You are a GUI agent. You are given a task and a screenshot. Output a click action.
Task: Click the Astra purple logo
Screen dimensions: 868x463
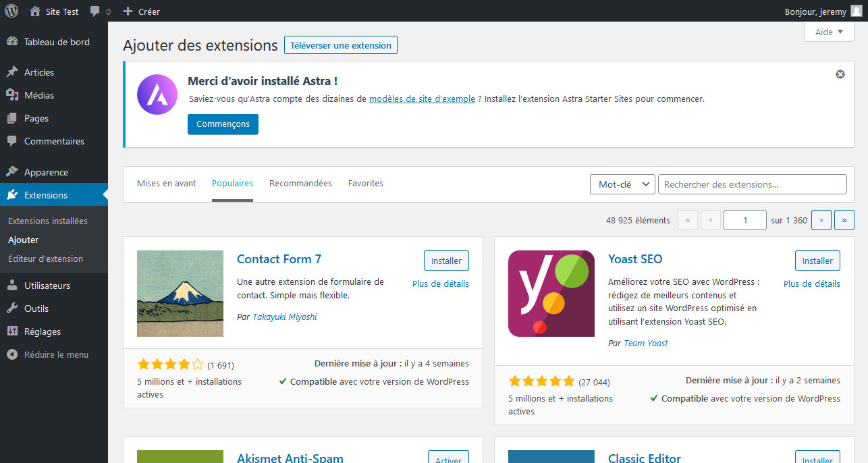coord(157,94)
